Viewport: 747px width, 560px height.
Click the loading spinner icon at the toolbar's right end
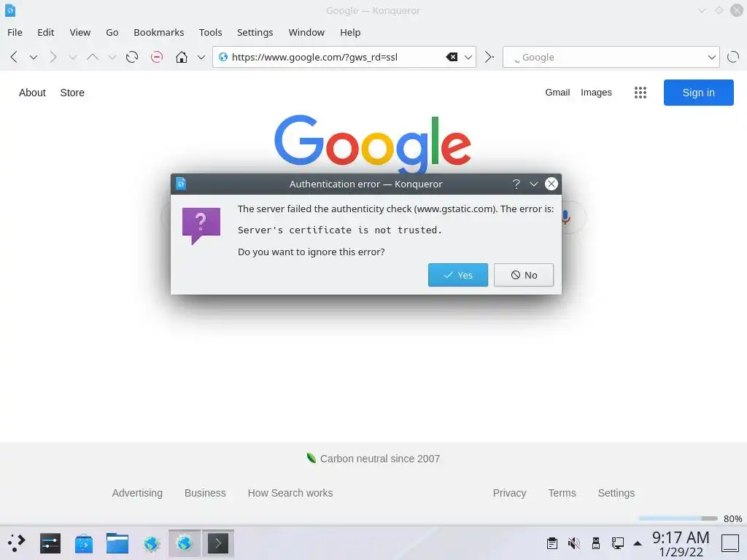point(733,57)
